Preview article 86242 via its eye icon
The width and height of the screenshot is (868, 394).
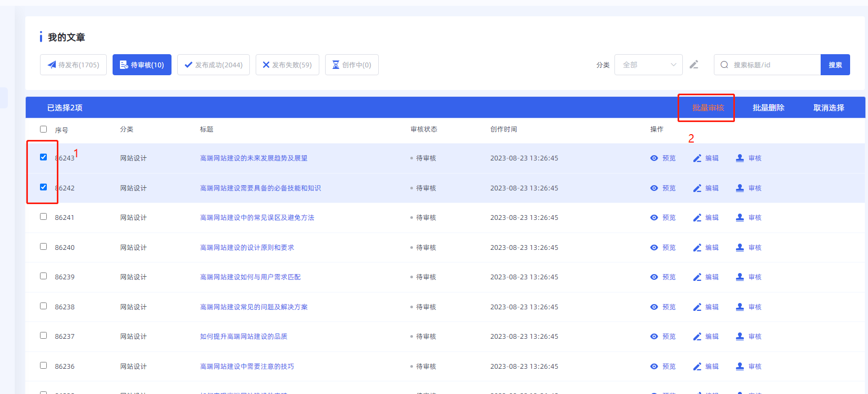pos(654,188)
